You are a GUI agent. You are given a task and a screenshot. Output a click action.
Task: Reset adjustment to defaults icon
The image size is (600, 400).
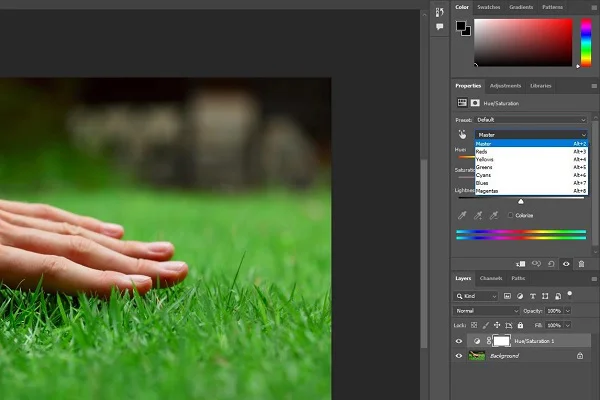point(551,264)
